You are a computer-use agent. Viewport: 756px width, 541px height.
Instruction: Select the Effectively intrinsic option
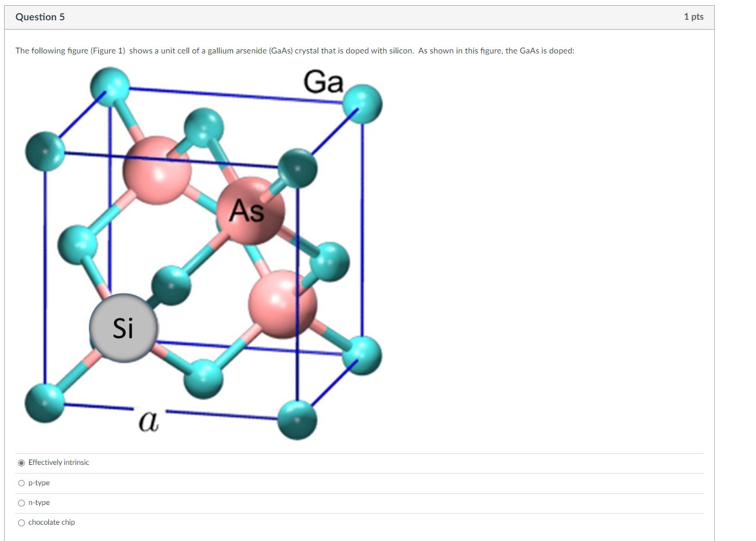click(22, 463)
